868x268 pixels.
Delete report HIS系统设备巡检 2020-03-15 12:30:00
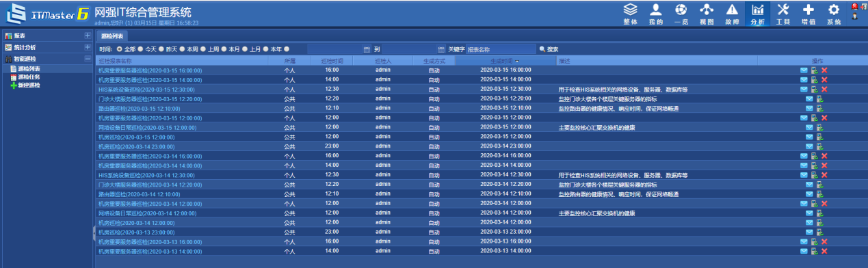pos(824,90)
